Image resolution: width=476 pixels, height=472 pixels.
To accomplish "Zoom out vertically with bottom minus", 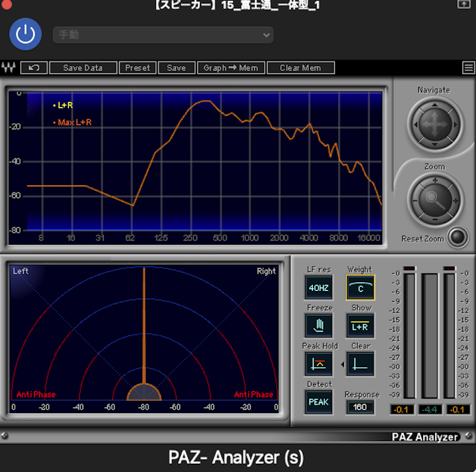I will (x=435, y=219).
